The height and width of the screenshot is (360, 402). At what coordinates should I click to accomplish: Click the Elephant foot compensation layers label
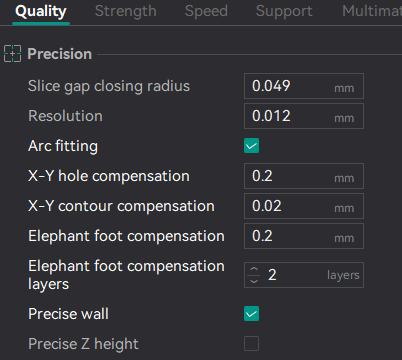pos(126,275)
